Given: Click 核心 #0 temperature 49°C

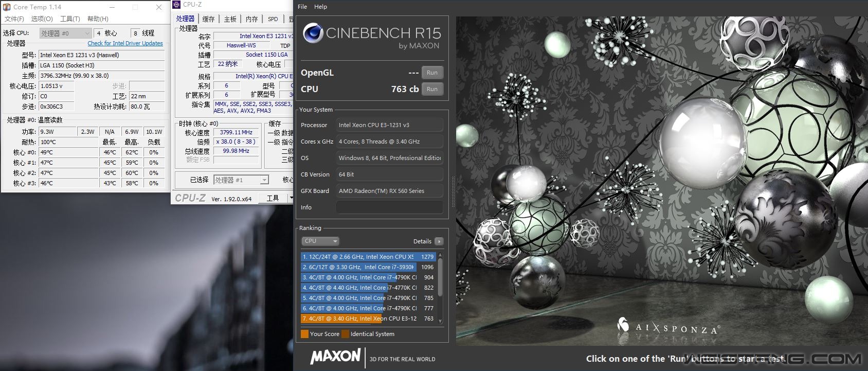Looking at the screenshot, I should pos(68,152).
